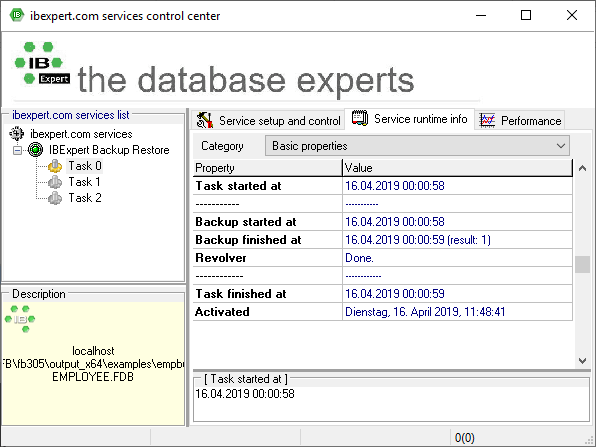Click the Service runtime info notepad icon

point(360,118)
